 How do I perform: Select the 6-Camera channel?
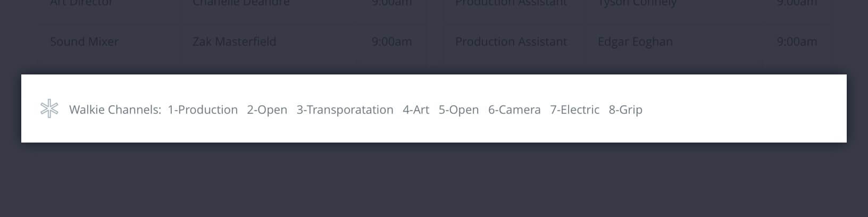(x=514, y=110)
